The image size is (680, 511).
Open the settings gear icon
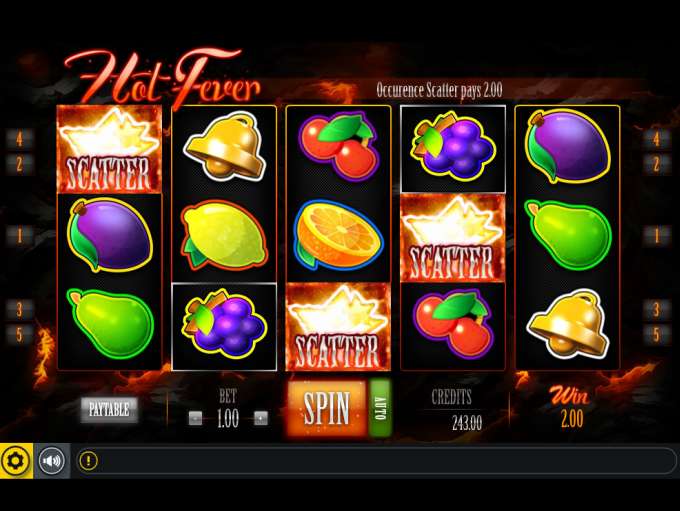[x=16, y=461]
